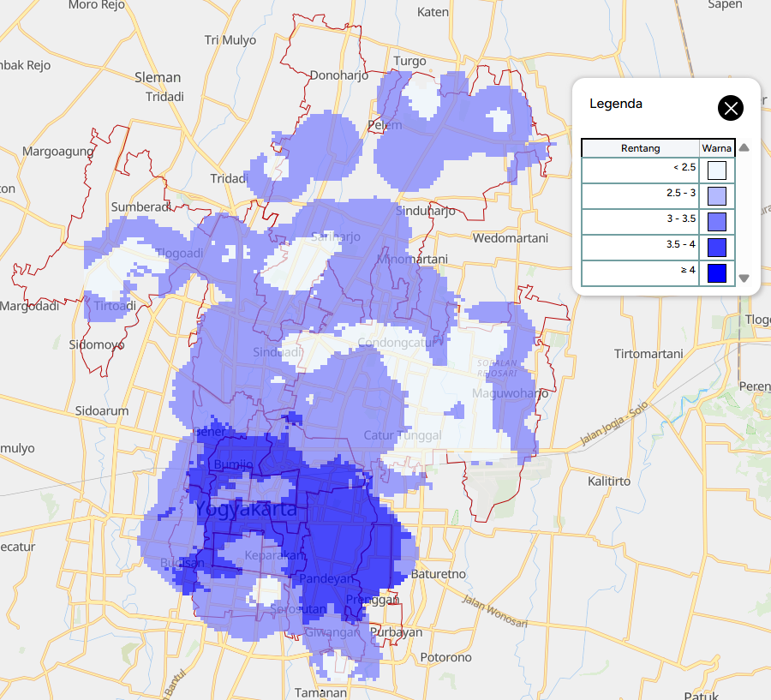Click the Turgo map label

click(x=409, y=62)
